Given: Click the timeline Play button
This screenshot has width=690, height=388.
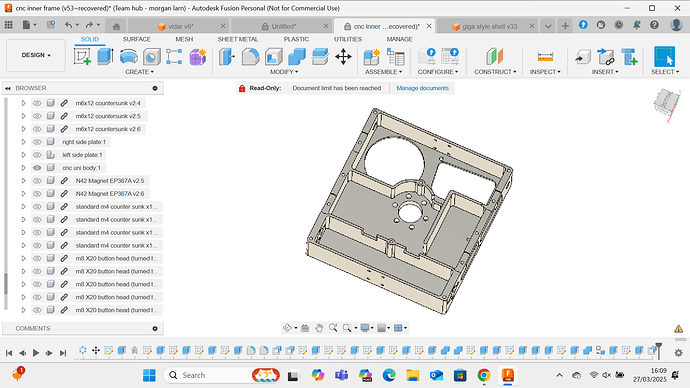Looking at the screenshot, I should pos(36,352).
